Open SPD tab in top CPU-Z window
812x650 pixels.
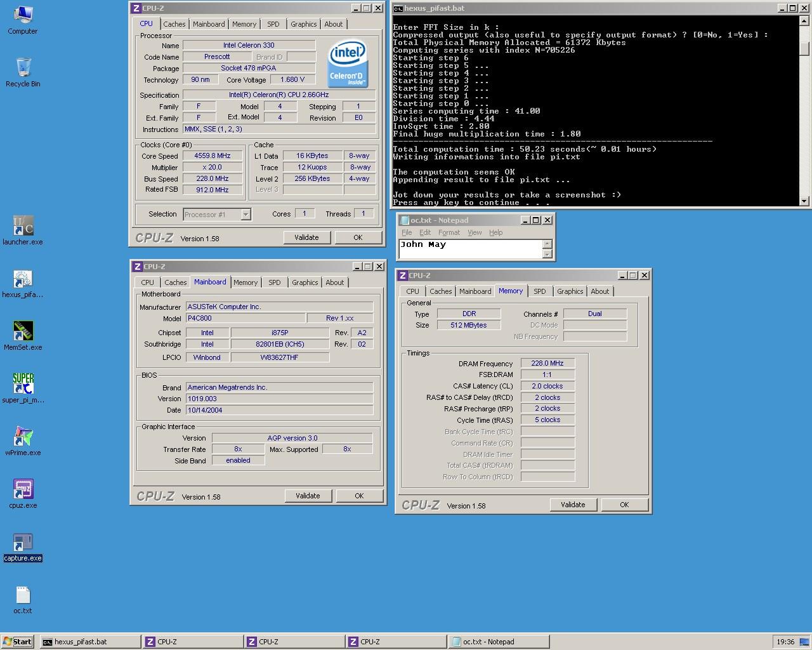click(273, 24)
